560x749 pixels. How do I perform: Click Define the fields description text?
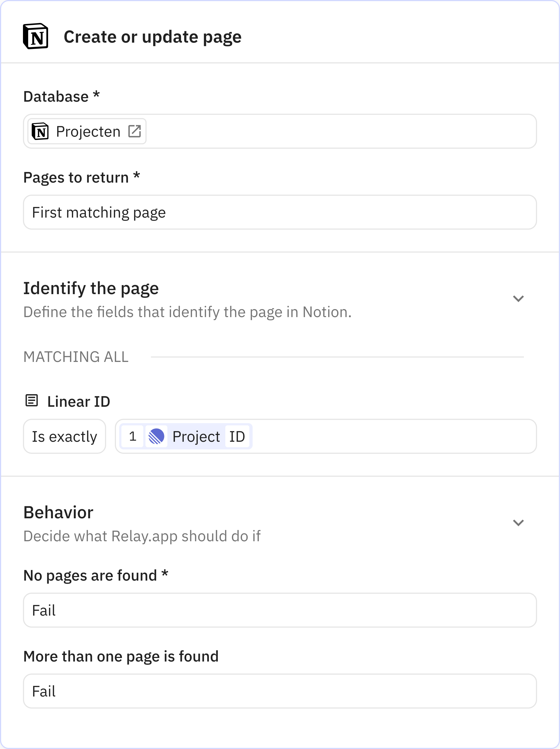[x=187, y=312]
